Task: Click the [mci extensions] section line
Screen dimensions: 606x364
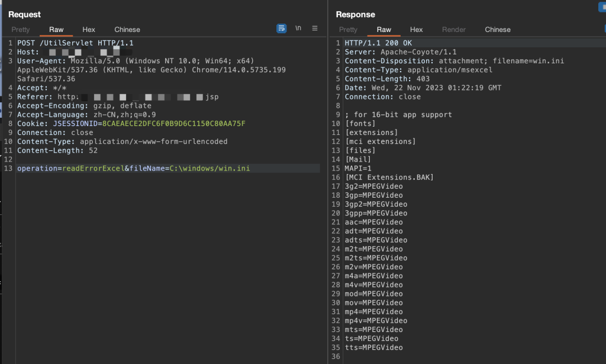Action: tap(381, 141)
